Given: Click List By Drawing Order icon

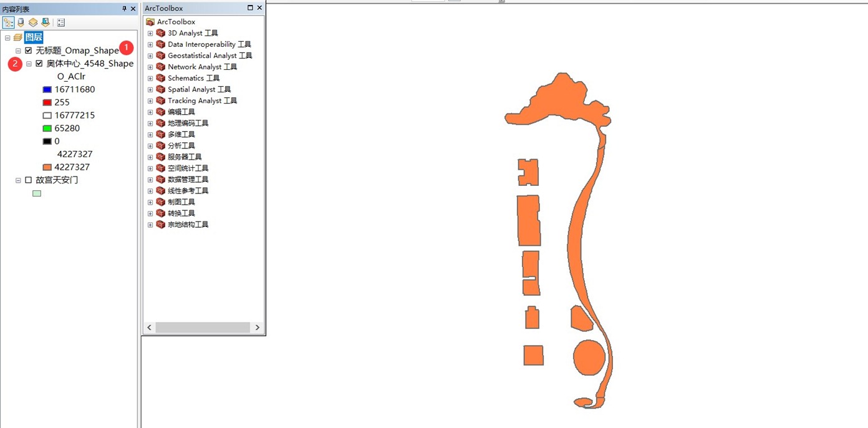Looking at the screenshot, I should [8, 22].
